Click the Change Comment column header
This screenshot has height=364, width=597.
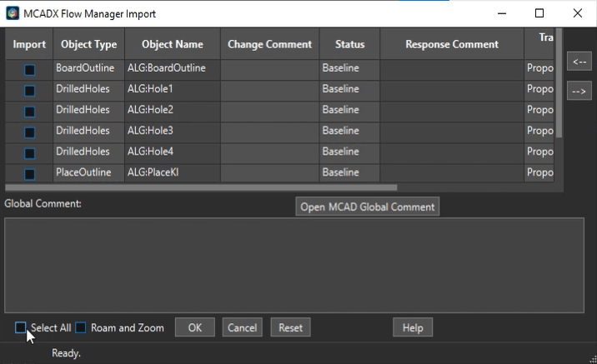pyautogui.click(x=269, y=44)
